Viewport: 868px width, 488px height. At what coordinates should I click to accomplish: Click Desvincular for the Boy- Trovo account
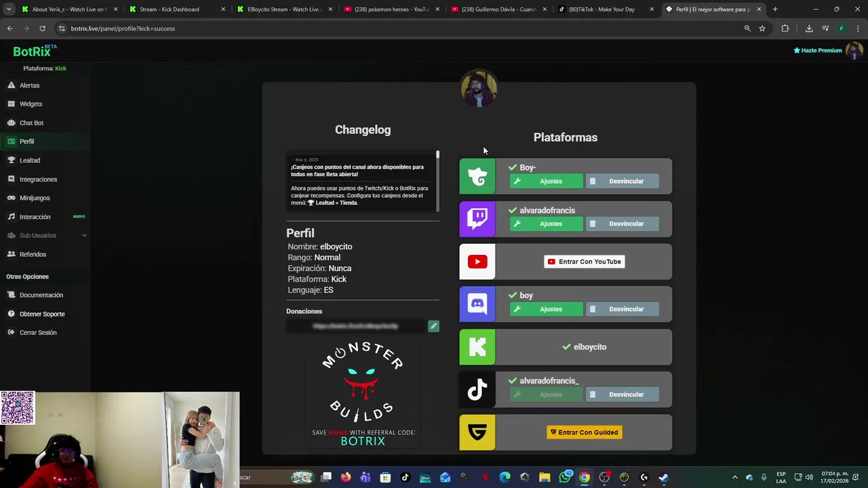pos(622,181)
